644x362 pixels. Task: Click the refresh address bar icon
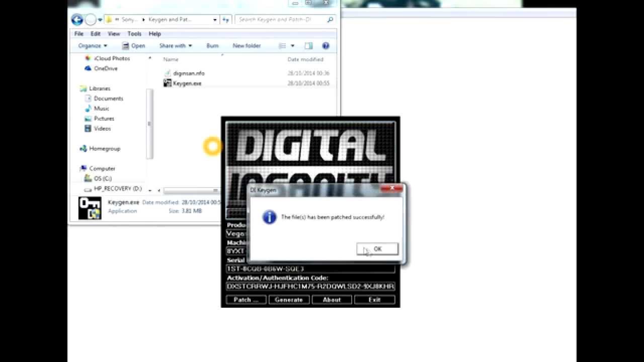click(226, 20)
